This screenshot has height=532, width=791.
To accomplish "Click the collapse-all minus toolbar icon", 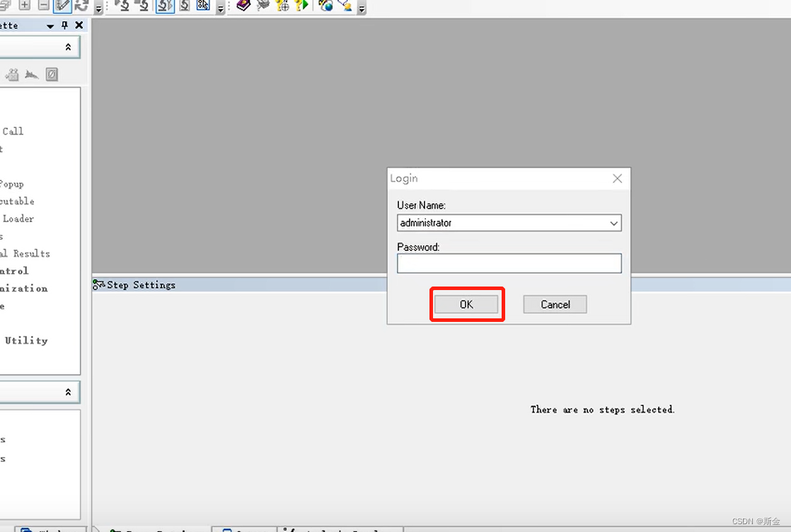I will click(x=43, y=5).
